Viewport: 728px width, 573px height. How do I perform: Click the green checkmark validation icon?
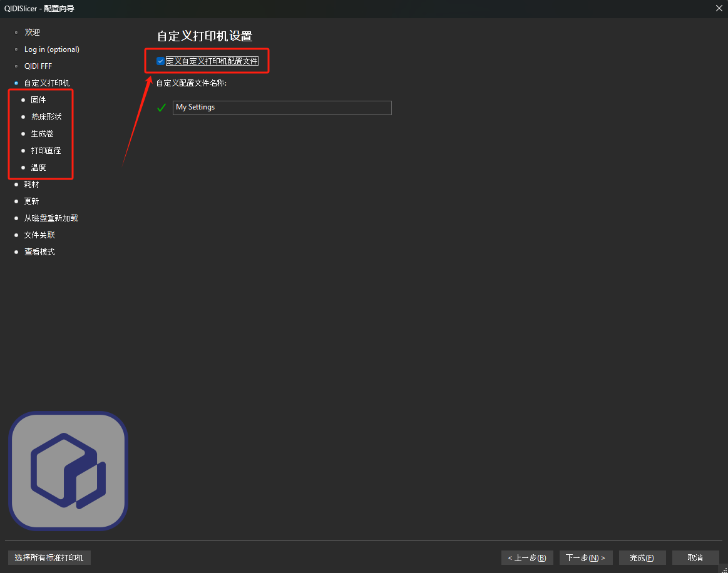[x=161, y=108]
